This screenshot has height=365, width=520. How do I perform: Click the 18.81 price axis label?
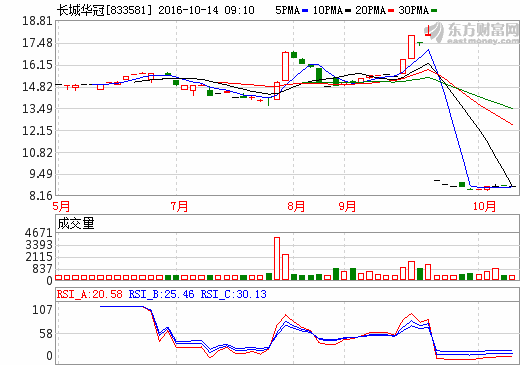pos(37,21)
